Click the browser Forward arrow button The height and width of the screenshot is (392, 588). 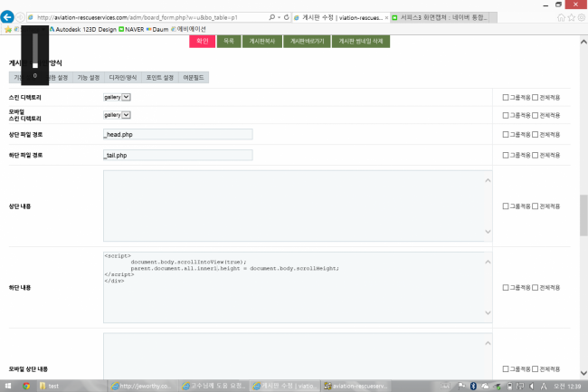point(20,17)
